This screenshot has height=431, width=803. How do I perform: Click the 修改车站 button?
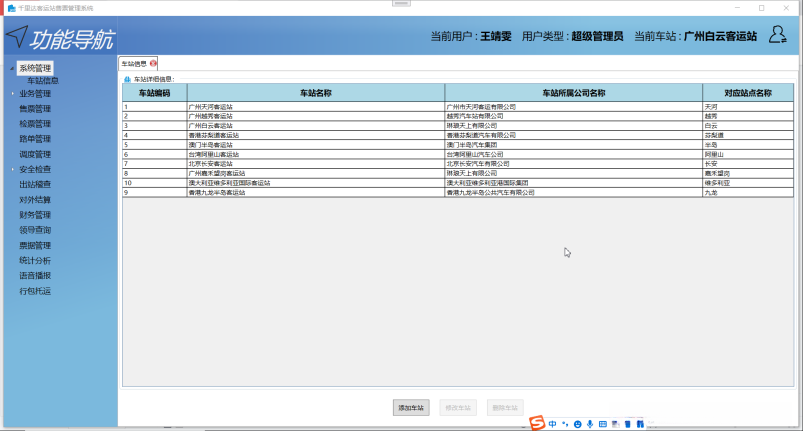point(458,407)
